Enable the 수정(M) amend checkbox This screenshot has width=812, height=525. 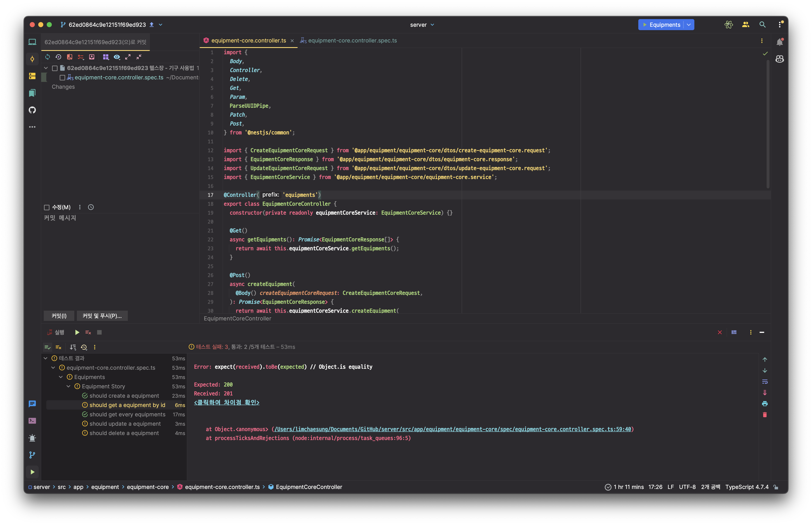point(47,207)
